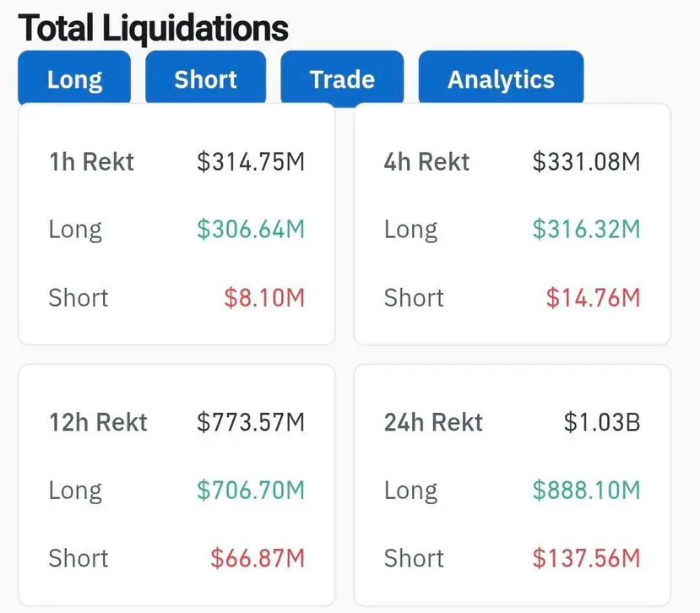
Task: Select the $137.56M short value
Action: 587,558
